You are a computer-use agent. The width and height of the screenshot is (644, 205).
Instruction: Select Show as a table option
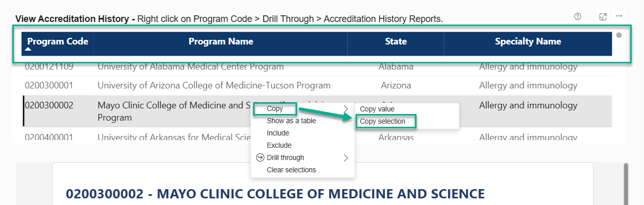coord(292,121)
